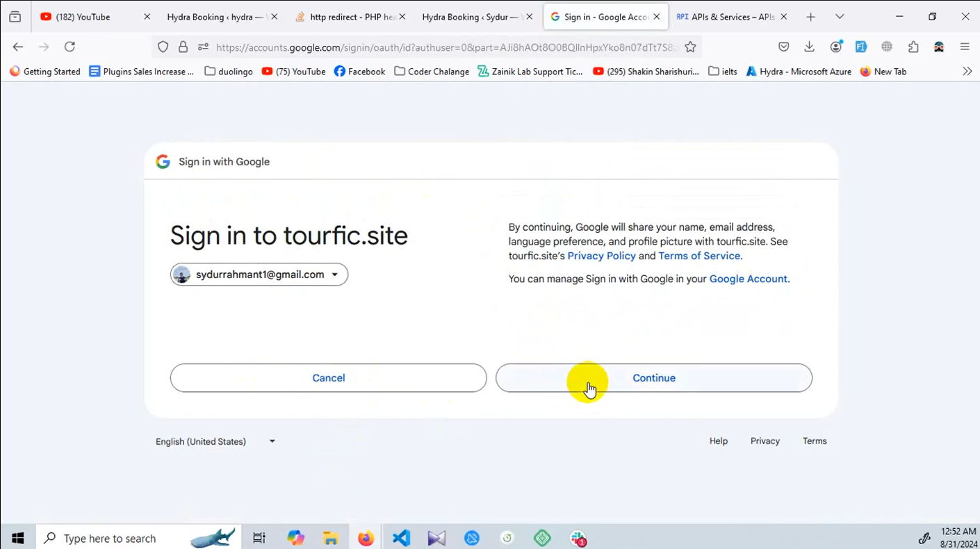Viewport: 980px width, 549px height.
Task: Open the Help link in the footer
Action: coord(719,441)
